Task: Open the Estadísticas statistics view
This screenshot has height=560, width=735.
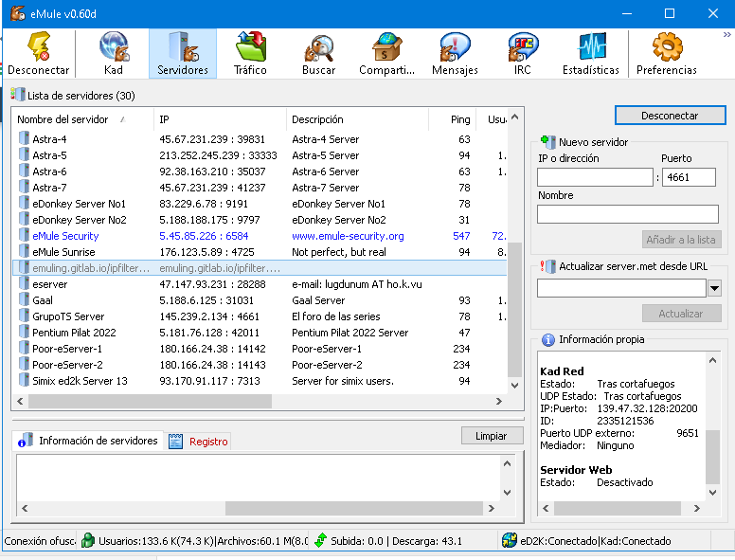Action: click(x=591, y=53)
